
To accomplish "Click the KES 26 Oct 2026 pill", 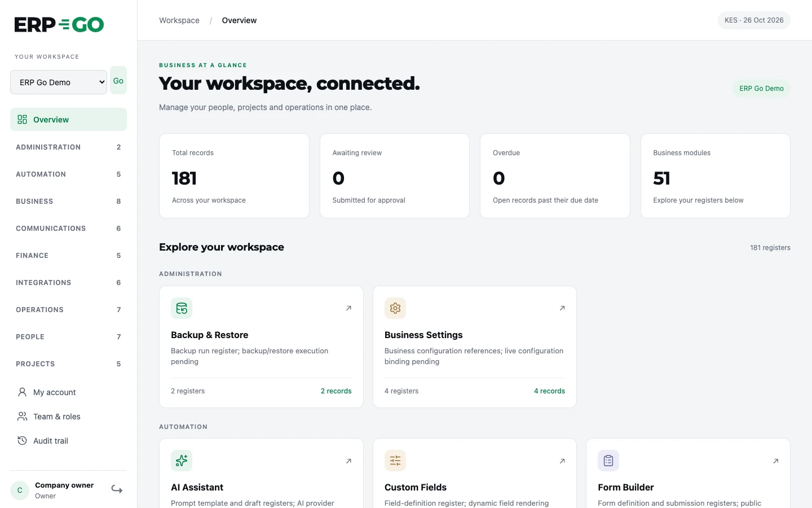I will click(754, 20).
